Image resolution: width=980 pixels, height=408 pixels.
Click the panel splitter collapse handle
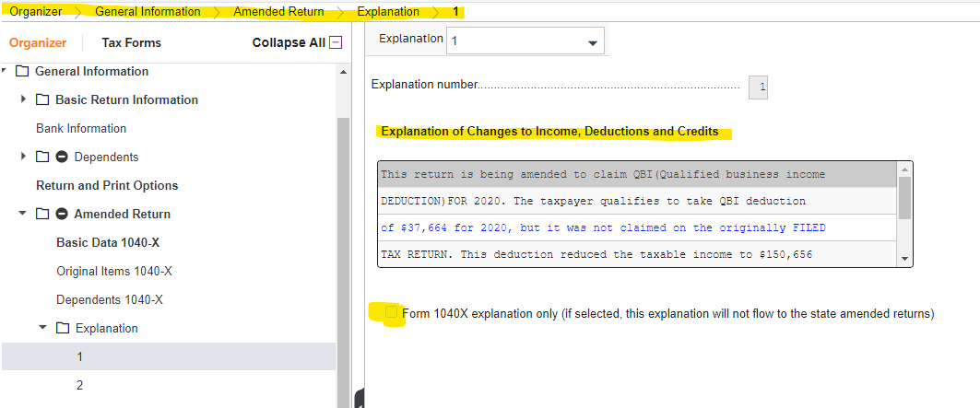coord(359,398)
